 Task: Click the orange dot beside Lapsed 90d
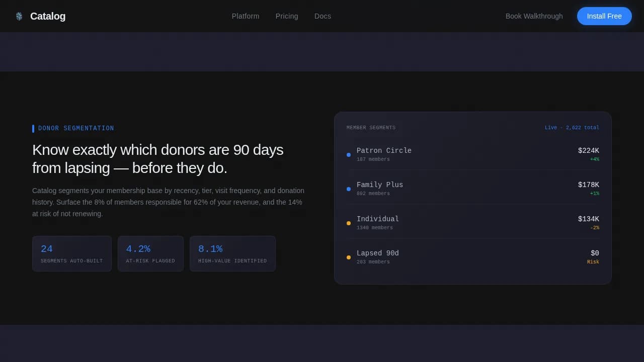click(x=349, y=257)
